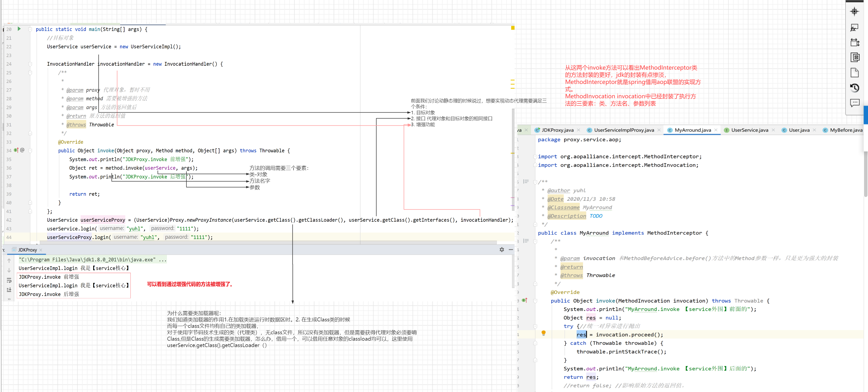Minimize the run panel with dash icon
Image resolution: width=868 pixels, height=392 pixels.
pyautogui.click(x=511, y=250)
